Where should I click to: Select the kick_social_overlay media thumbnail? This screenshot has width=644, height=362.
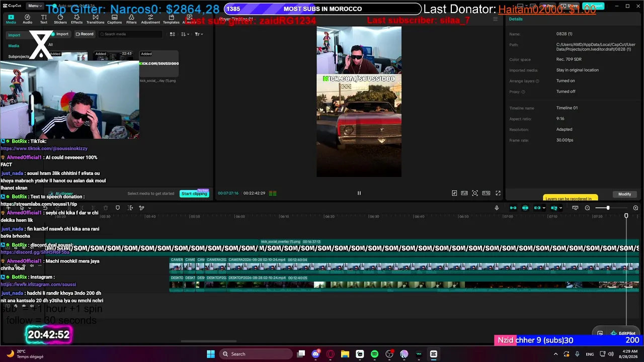(158, 64)
